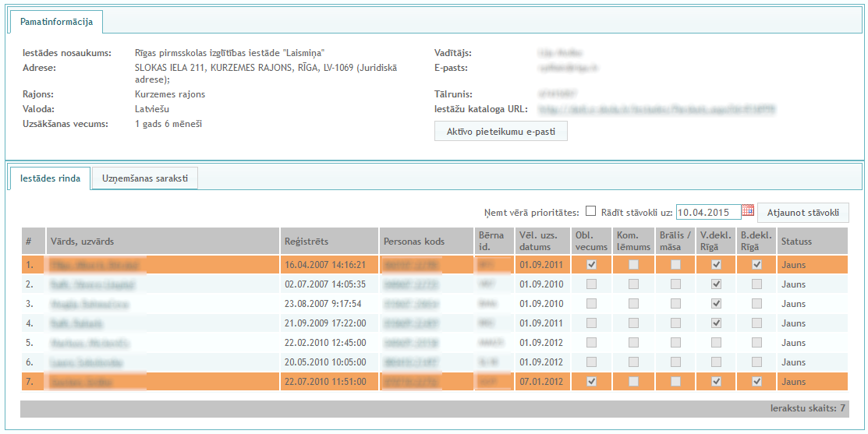868x434 pixels.
Task: Click the 'Statuss' column header
Action: point(796,242)
